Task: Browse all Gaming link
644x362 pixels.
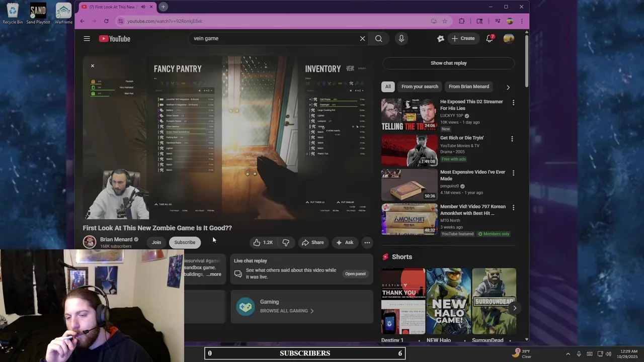Action: click(287, 311)
